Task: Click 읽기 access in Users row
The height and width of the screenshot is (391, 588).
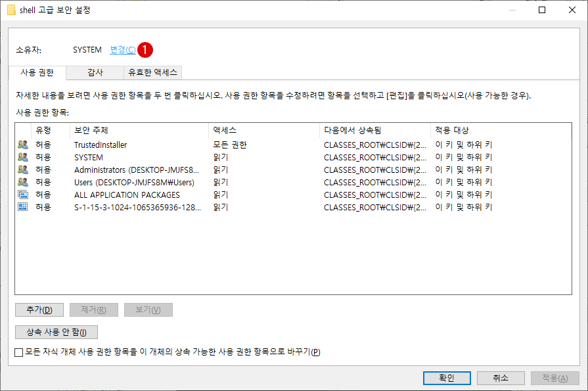Action: (x=221, y=182)
